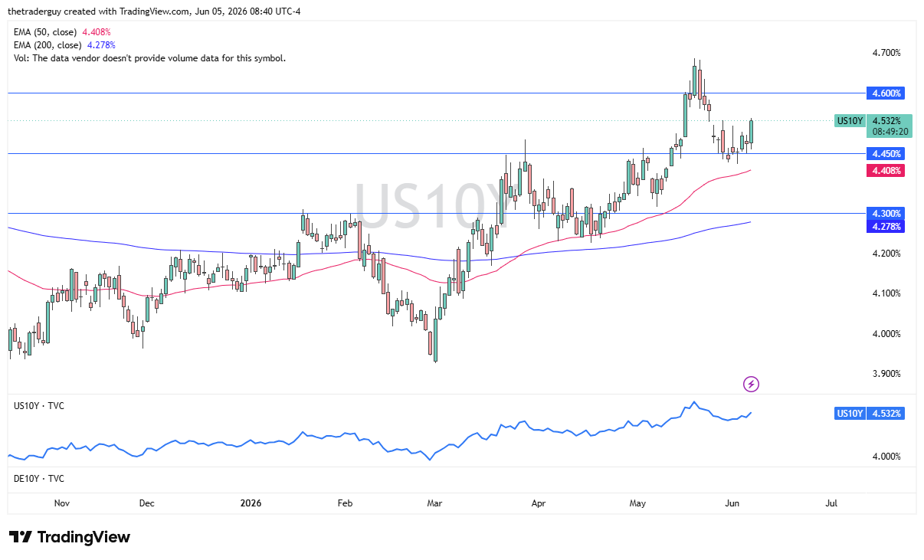Click the Jul label on time axis
The width and height of the screenshot is (924, 560).
click(831, 503)
